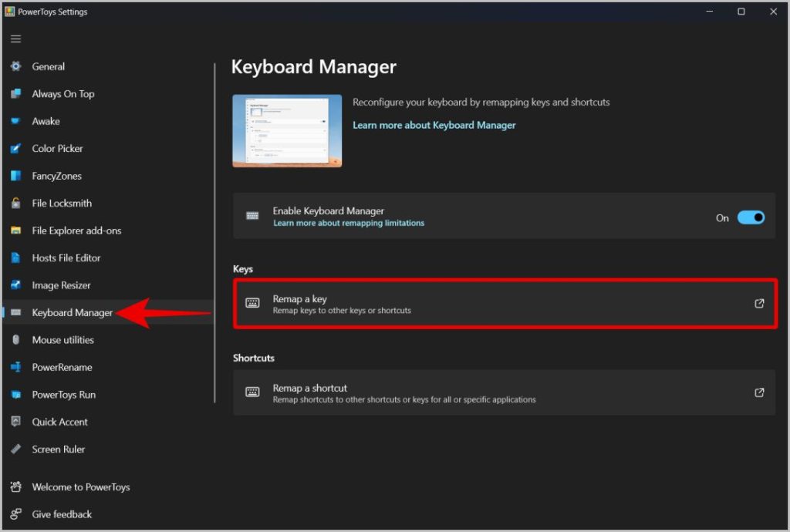Click the 'On' toggle state label
Image resolution: width=790 pixels, height=532 pixels.
tap(722, 218)
